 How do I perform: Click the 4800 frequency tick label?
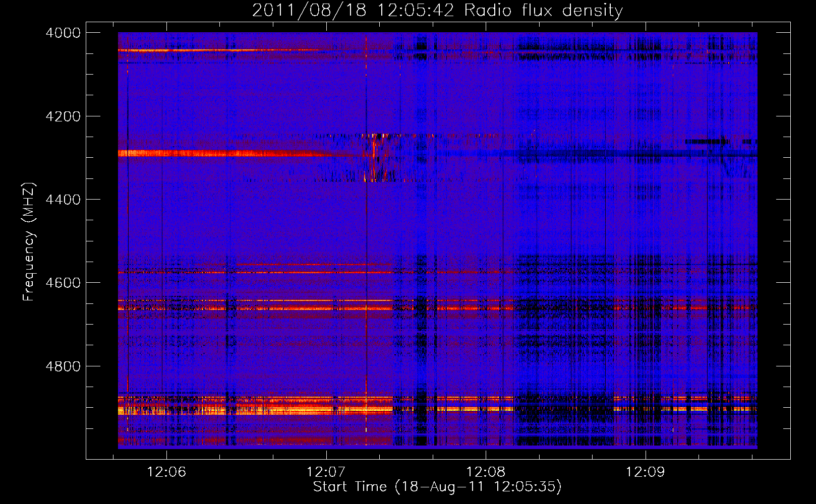[63, 366]
